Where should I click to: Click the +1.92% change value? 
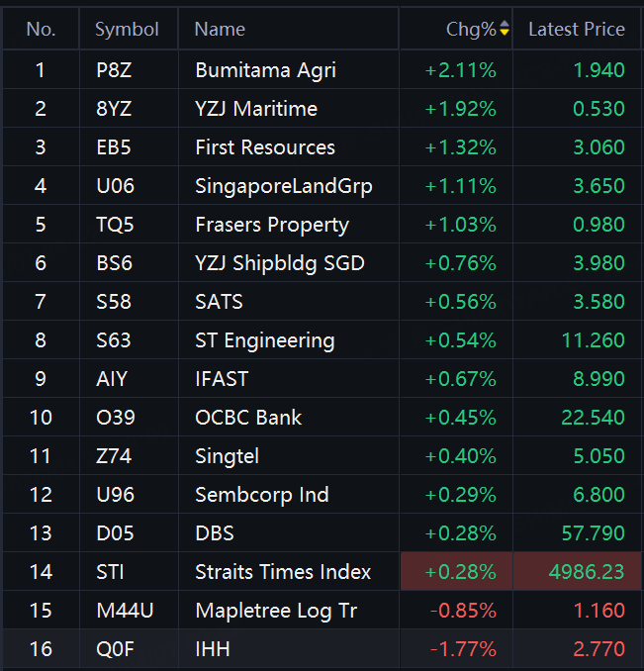point(461,109)
